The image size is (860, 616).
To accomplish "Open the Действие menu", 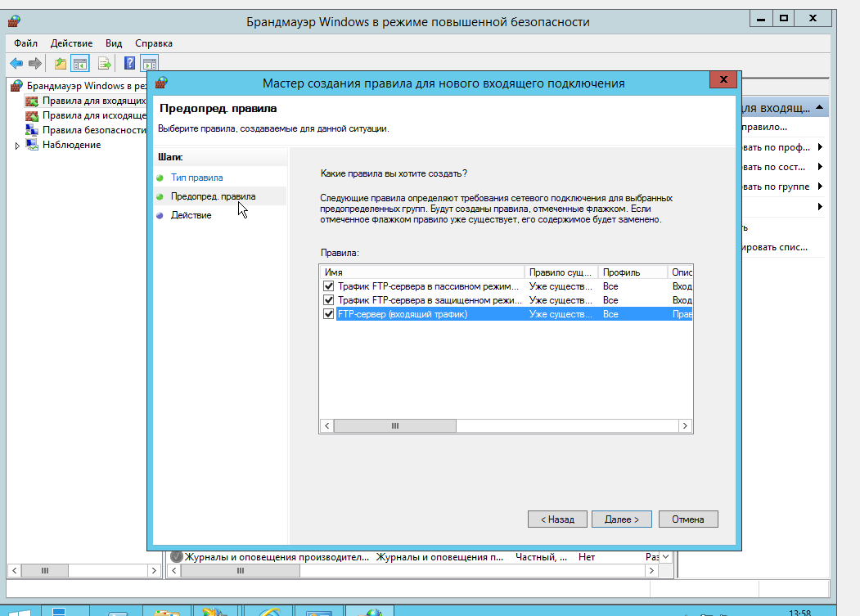I will 71,43.
